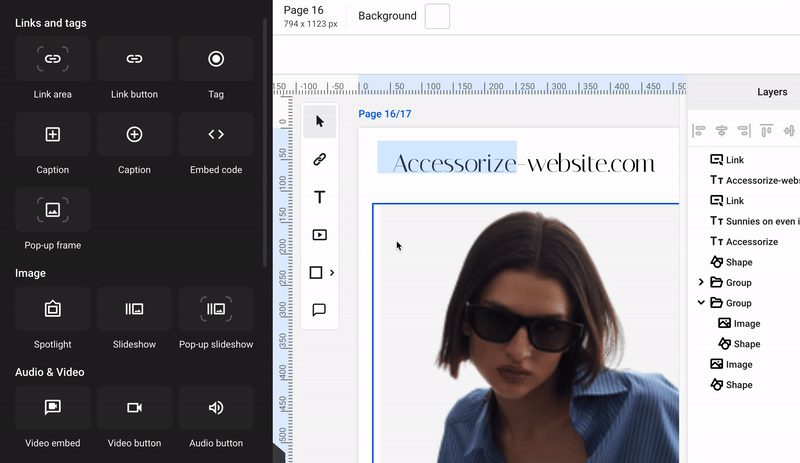This screenshot has height=463, width=800.
Task: Click the Accessorize-website.com heading on canvas
Action: pos(523,163)
